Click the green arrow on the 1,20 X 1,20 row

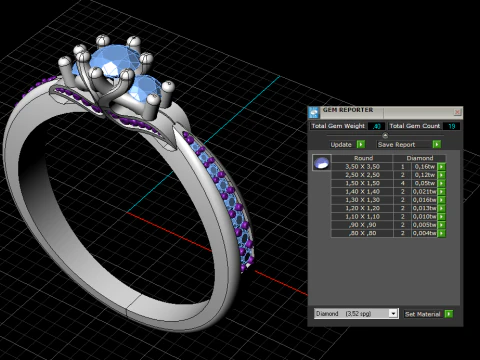[441, 208]
